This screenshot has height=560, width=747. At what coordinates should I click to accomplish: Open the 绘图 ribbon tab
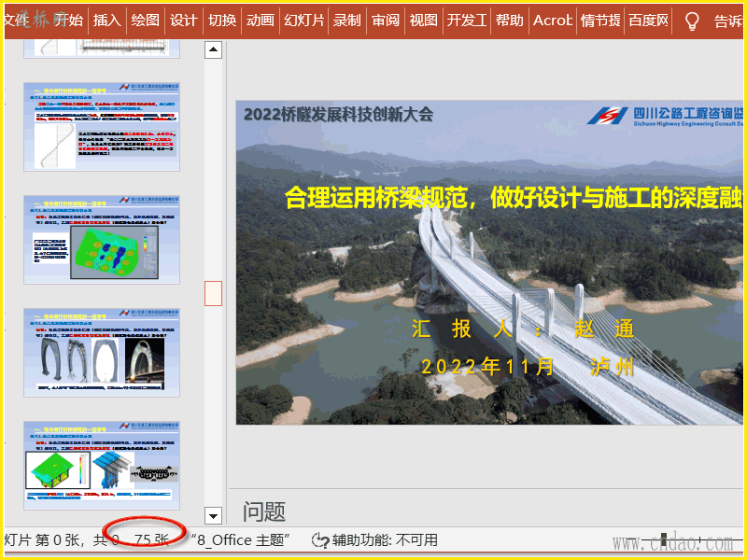pos(146,21)
